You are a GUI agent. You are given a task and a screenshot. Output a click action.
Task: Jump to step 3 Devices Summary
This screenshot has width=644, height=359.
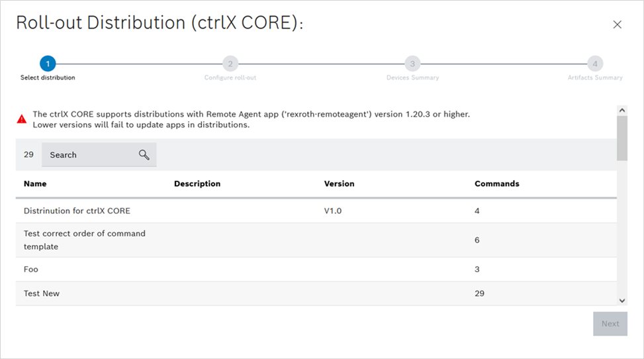click(412, 64)
